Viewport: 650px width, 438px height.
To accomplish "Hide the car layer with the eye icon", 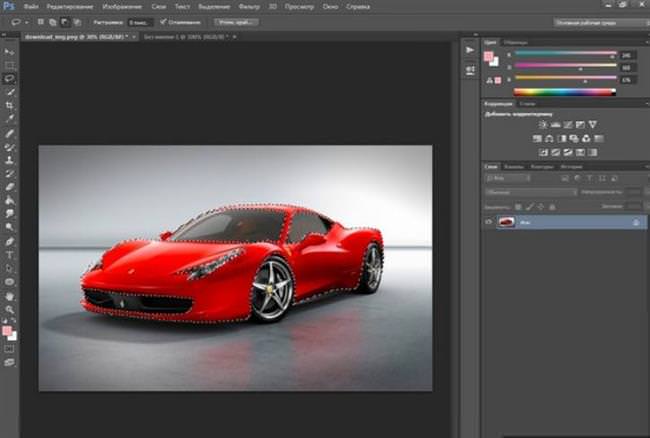I will pyautogui.click(x=489, y=222).
